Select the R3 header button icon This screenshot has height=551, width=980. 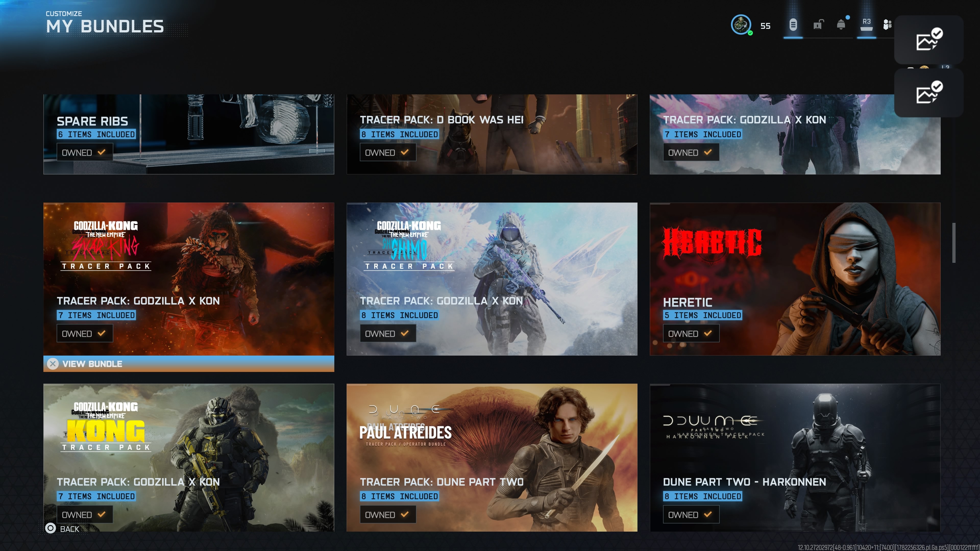(866, 25)
